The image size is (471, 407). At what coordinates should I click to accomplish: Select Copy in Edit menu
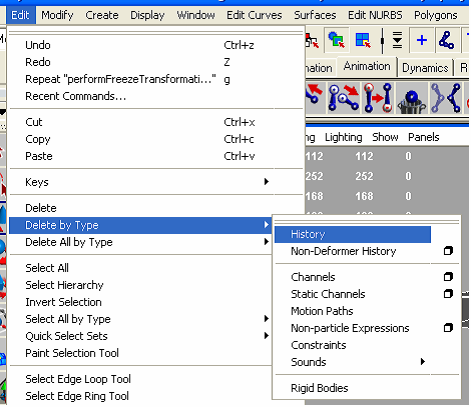pyautogui.click(x=156, y=139)
